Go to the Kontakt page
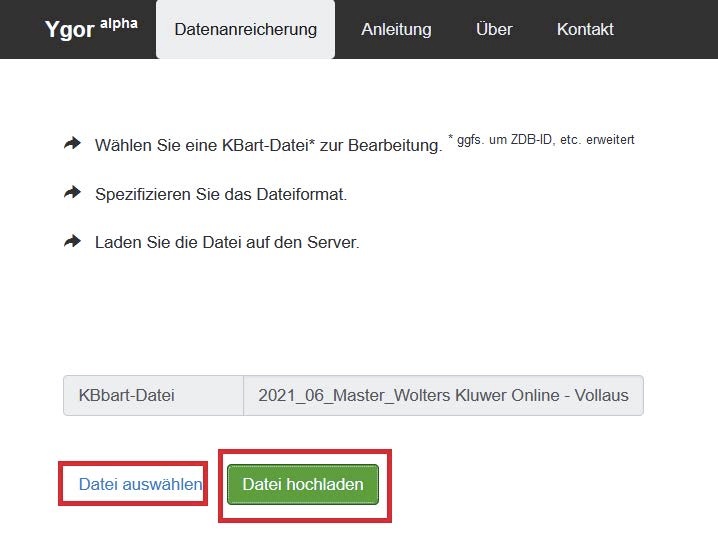Viewport: 718px width, 548px height. click(585, 29)
